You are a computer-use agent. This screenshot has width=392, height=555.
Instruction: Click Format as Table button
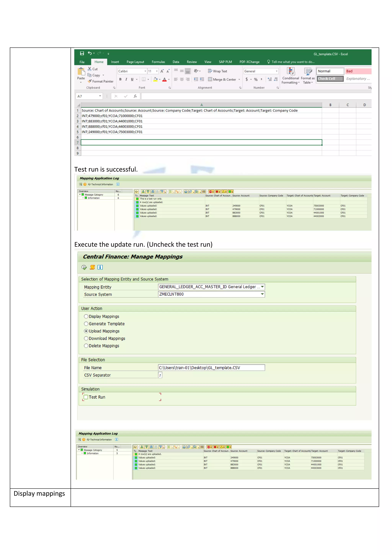(x=308, y=76)
